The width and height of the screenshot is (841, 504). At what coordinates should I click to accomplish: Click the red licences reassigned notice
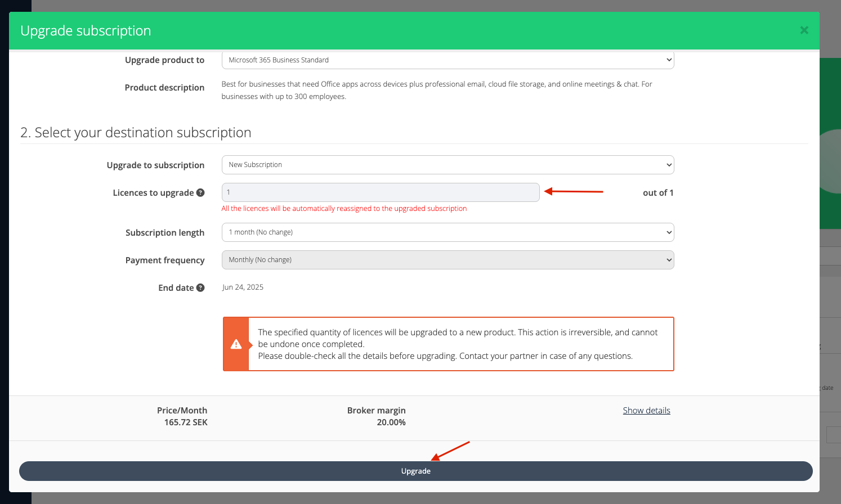pos(344,209)
